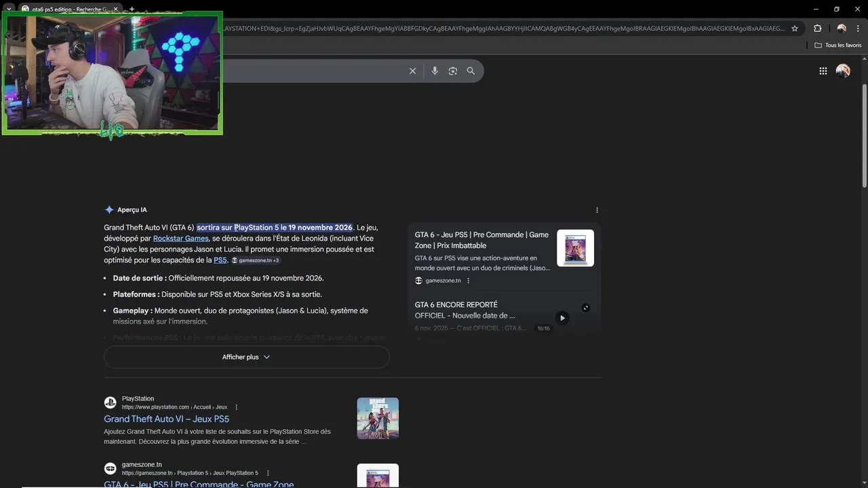Click the GTA 6 cover thumbnail in source card
Viewport: 868px width, 488px height.
575,248
